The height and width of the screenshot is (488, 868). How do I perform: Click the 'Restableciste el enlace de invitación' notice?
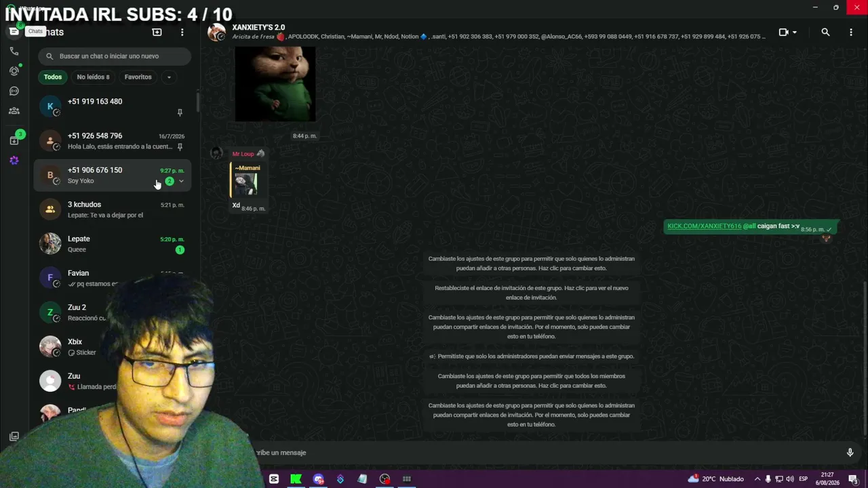(532, 293)
